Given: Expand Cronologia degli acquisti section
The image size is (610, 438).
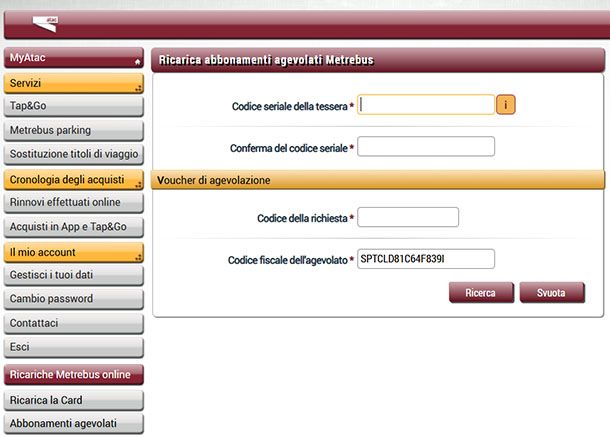Looking at the screenshot, I should click(74, 180).
